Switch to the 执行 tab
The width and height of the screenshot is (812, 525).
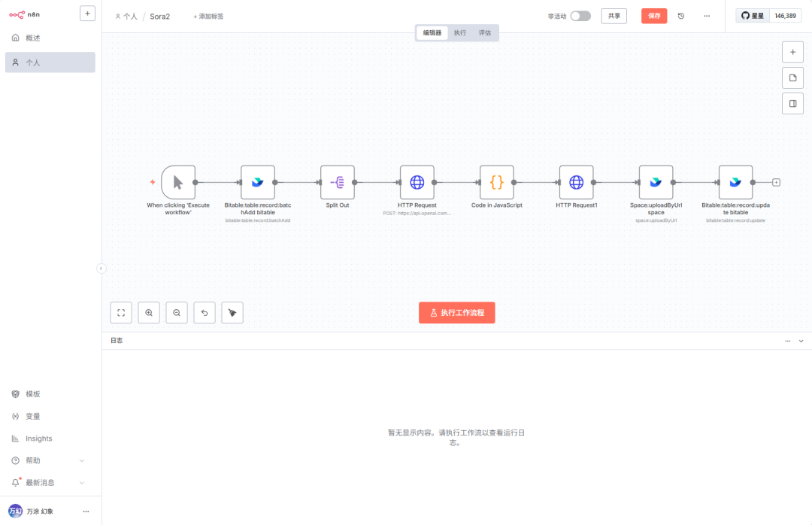(x=460, y=33)
